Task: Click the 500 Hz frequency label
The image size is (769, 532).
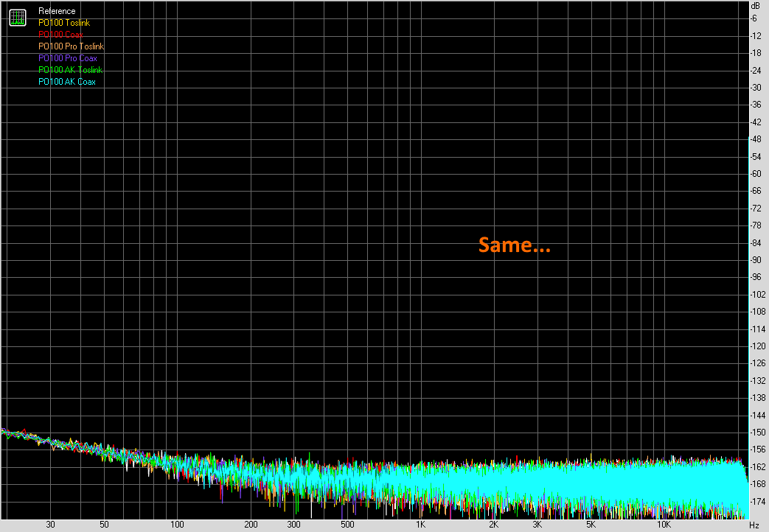Action: click(347, 525)
